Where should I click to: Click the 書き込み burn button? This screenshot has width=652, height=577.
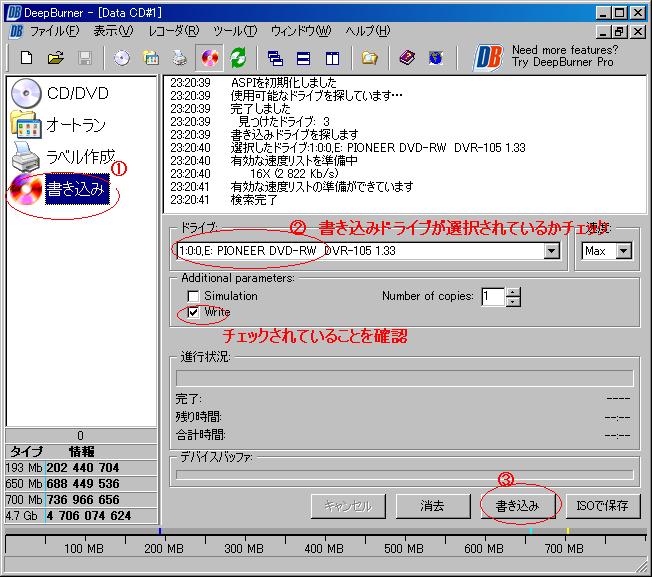click(x=517, y=506)
